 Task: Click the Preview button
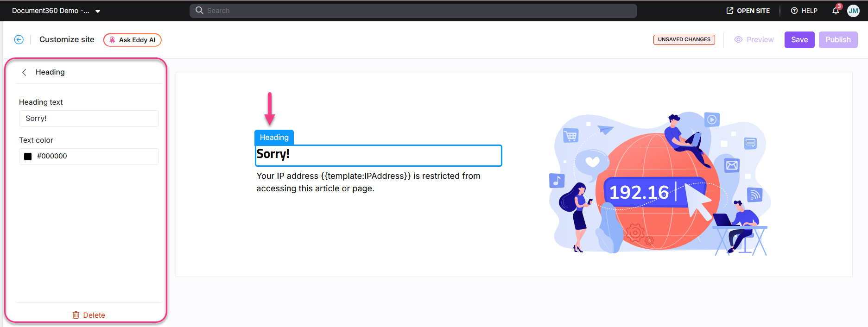point(754,40)
